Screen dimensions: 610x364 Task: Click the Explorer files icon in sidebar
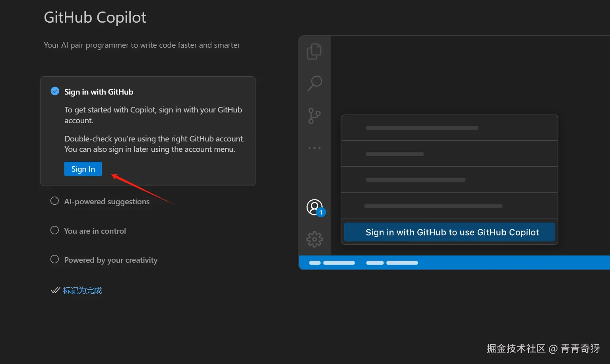point(314,51)
